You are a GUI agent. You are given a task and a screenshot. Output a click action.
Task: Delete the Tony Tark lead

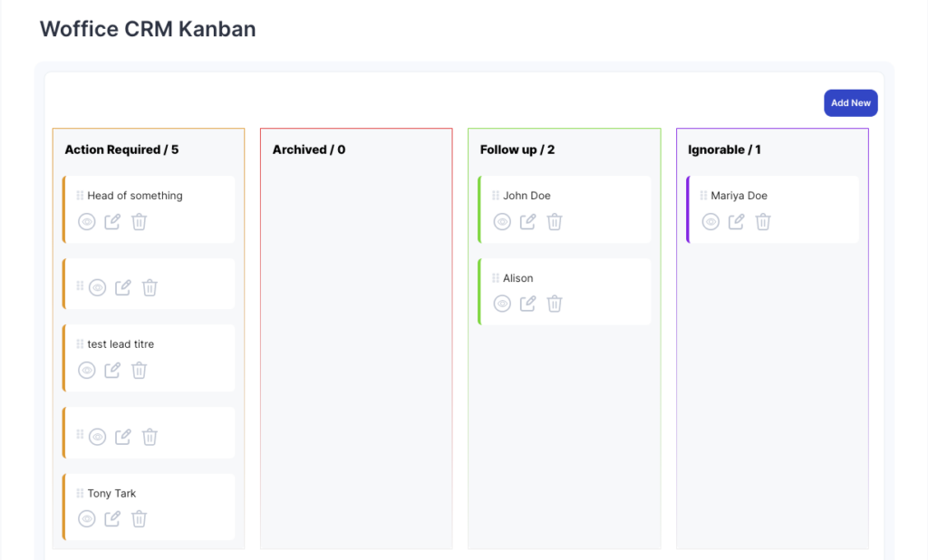(139, 519)
